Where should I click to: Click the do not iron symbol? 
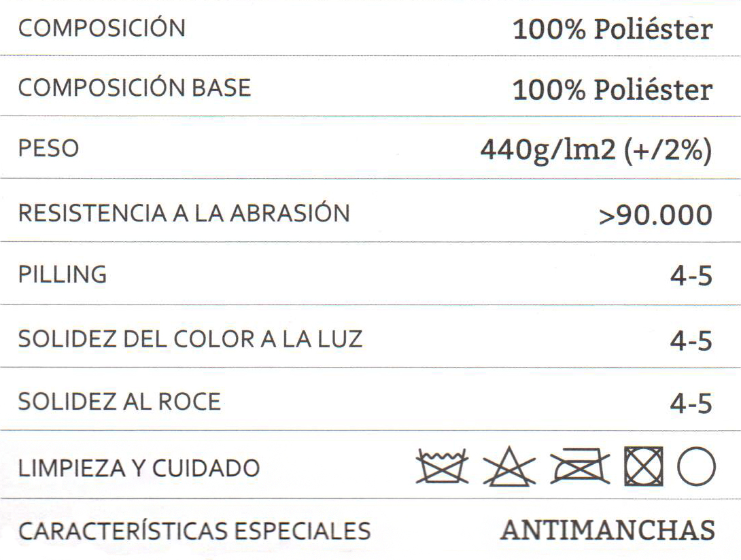tap(580, 466)
